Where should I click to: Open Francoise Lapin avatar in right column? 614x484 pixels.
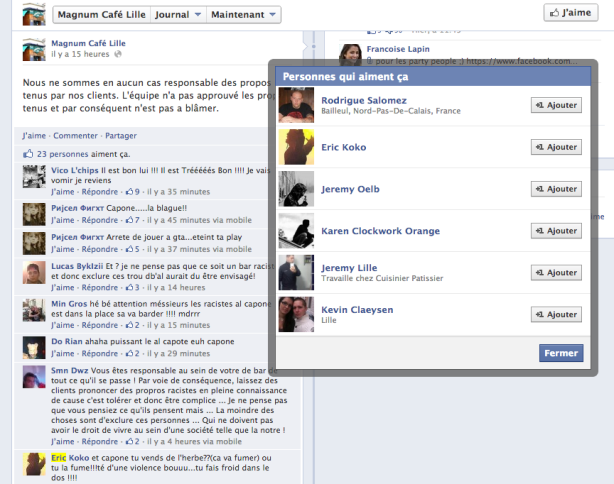click(350, 54)
